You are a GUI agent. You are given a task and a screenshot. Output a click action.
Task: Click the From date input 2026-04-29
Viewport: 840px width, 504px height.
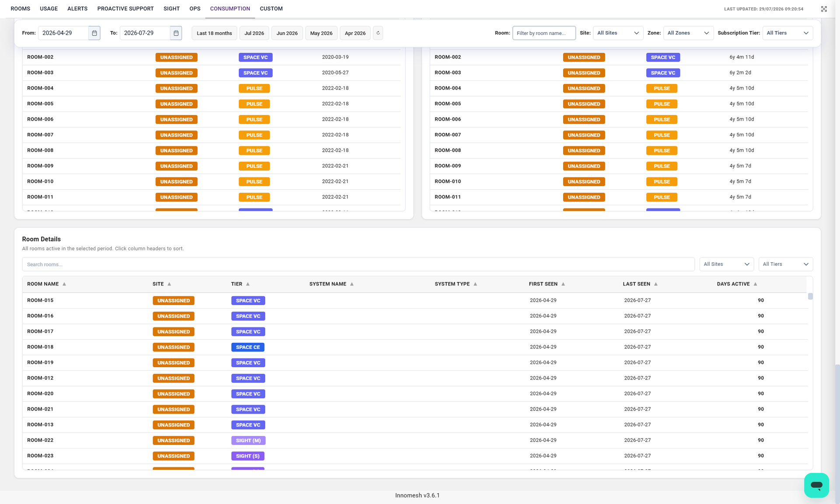(x=63, y=33)
